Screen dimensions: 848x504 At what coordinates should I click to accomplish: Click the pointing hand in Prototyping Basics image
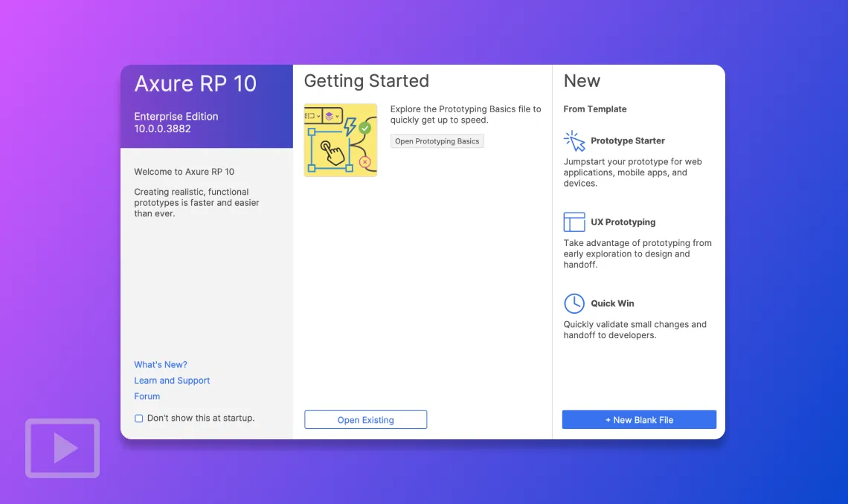(332, 154)
